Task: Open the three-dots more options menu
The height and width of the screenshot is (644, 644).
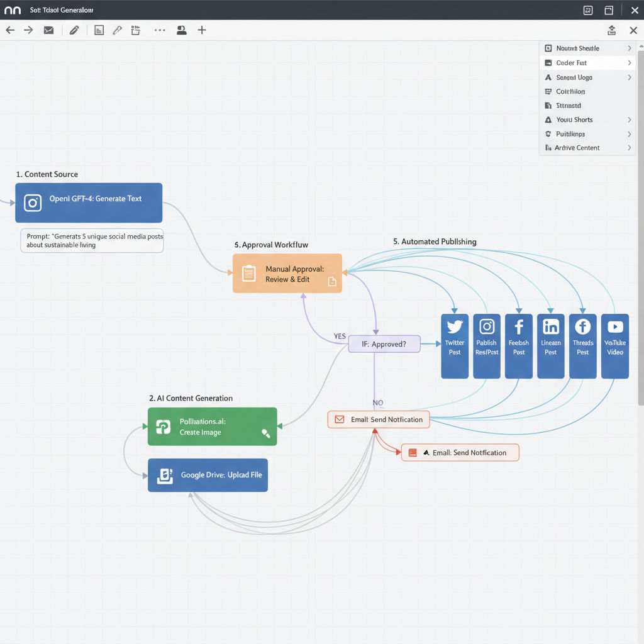Action: [160, 30]
